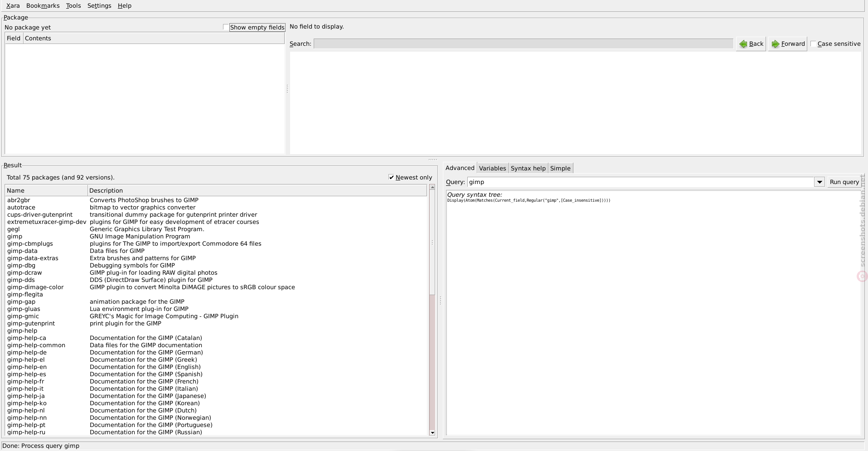Select the gimp-help-ca package row
868x451 pixels.
click(x=216, y=338)
